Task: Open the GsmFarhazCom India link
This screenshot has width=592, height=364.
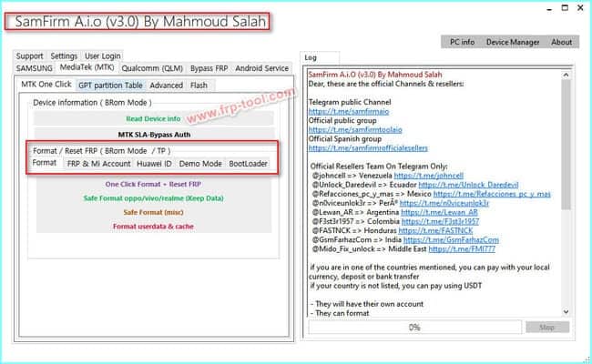Action: (x=451, y=239)
